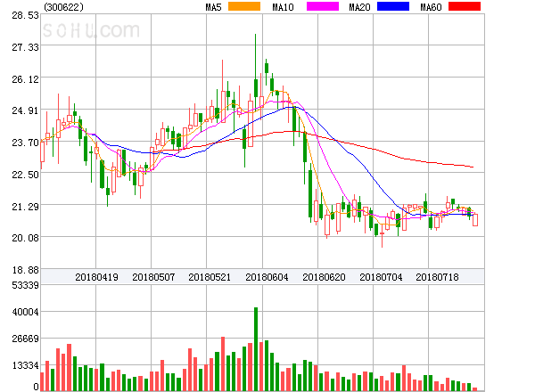Image resolution: width=535 pixels, height=392 pixels.
Task: Click the MA20 legend label
Action: 359,7
